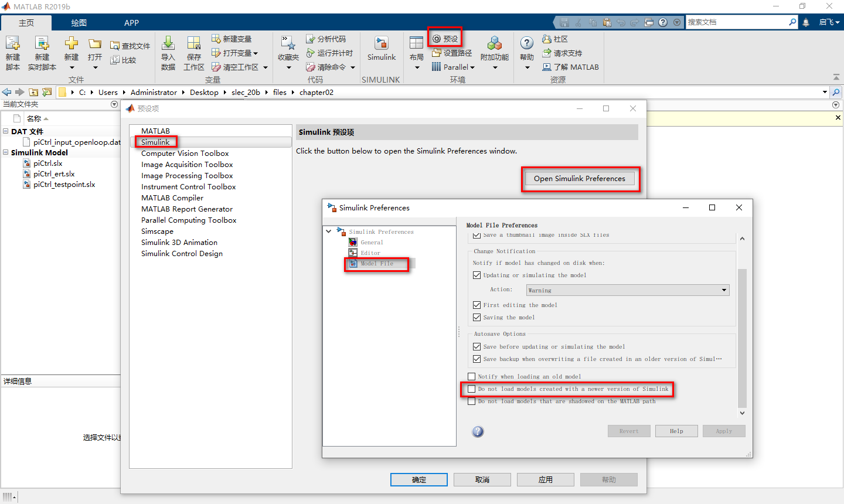Viewport: 844px width, 504px height.
Task: Click the 新建实时脚本 icon
Action: 42,43
